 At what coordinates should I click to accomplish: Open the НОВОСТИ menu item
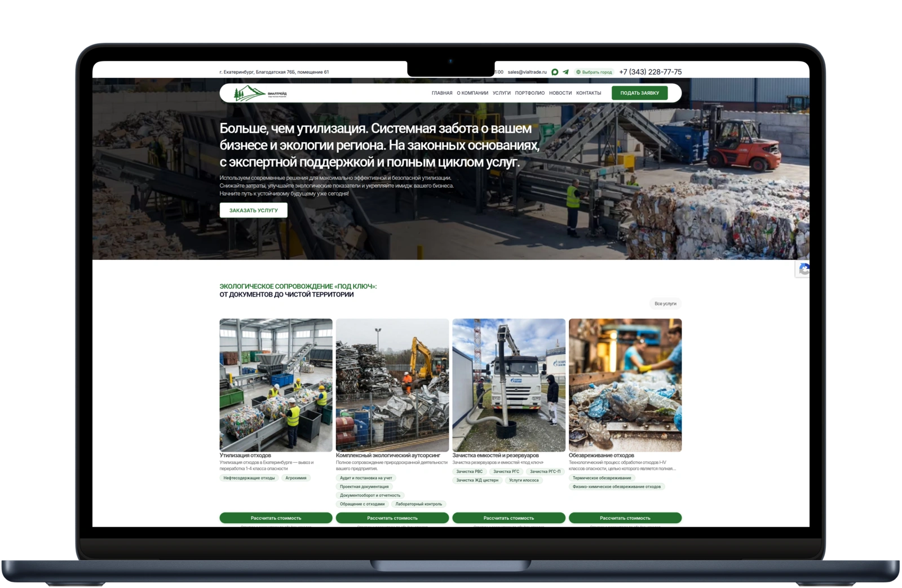(x=560, y=93)
